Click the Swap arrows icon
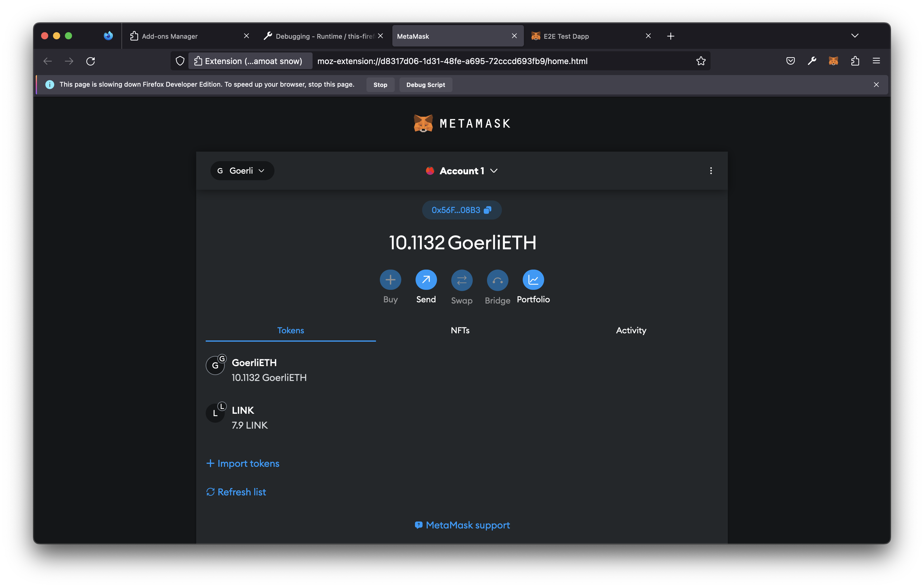 point(462,280)
